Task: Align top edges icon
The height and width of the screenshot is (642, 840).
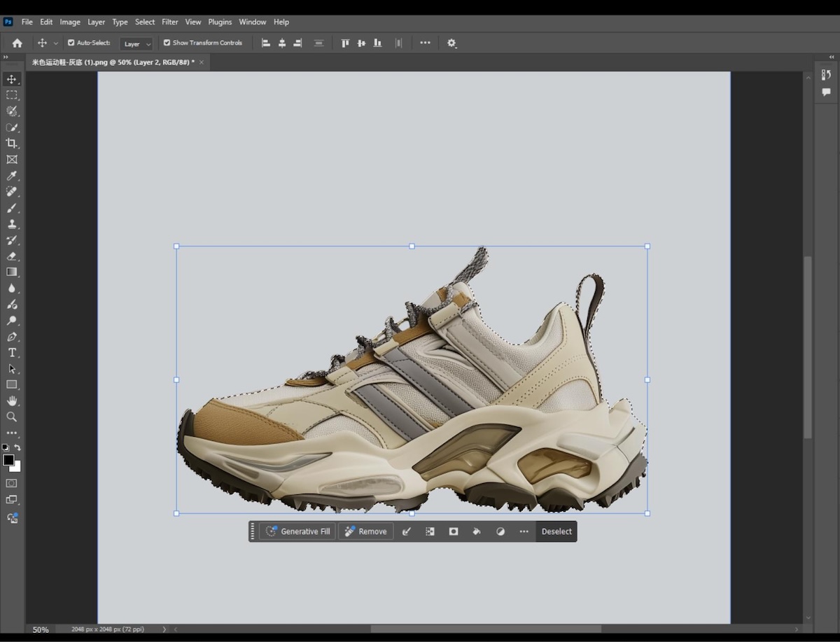Action: [x=345, y=43]
